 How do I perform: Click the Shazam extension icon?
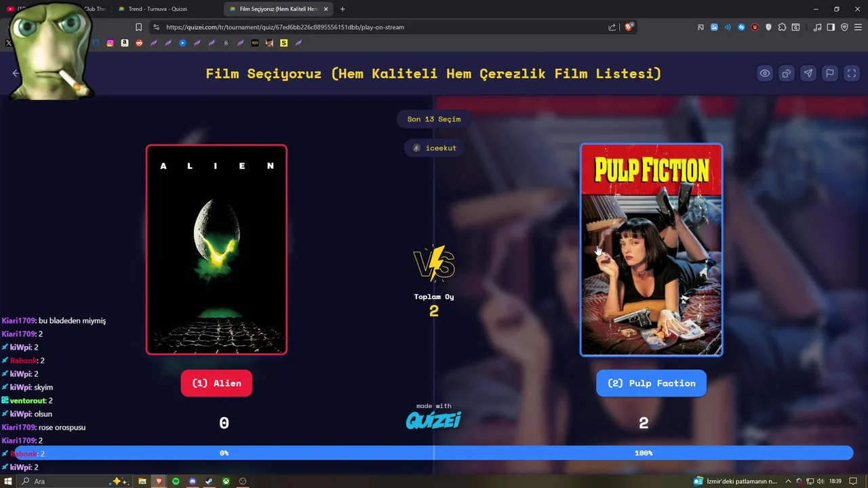tap(741, 27)
